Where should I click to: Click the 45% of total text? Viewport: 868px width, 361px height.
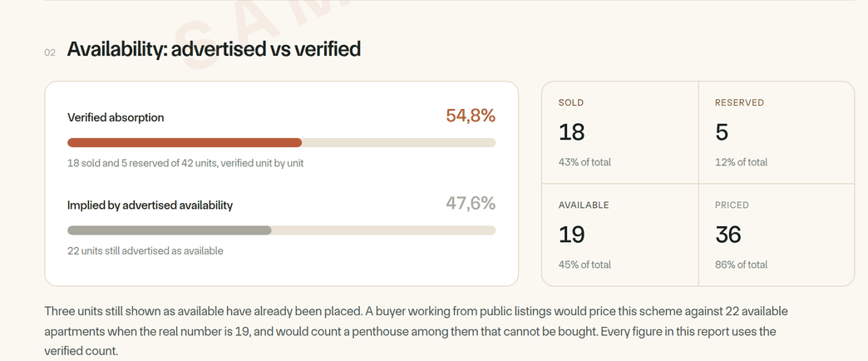(584, 265)
